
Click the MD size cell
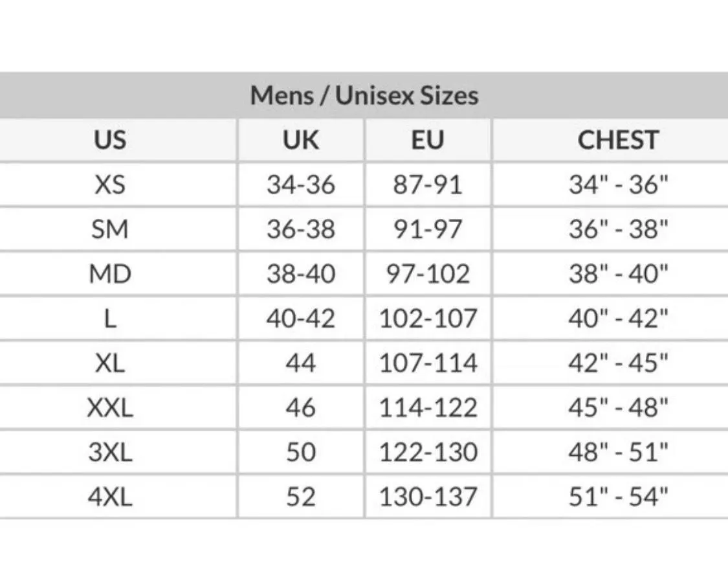pyautogui.click(x=110, y=273)
